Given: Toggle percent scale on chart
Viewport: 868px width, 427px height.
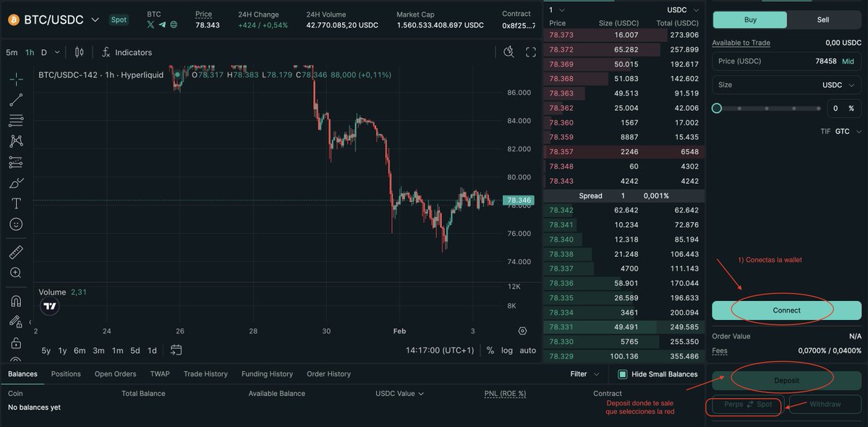Looking at the screenshot, I should (x=490, y=350).
